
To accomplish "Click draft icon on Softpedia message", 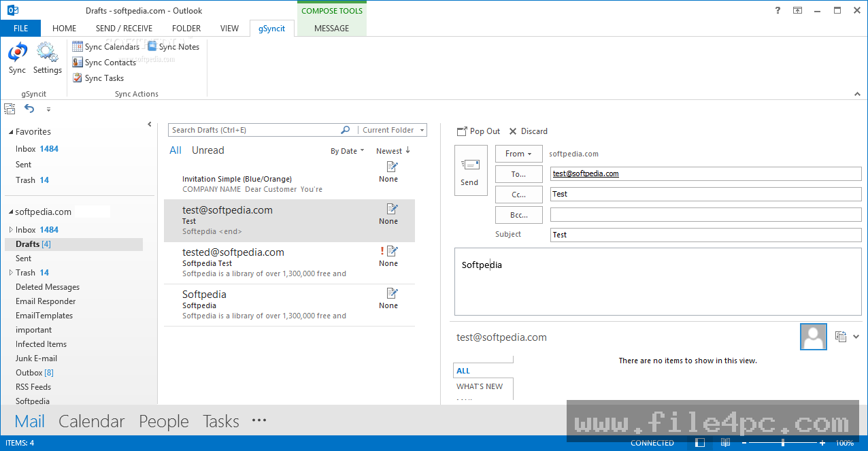I will point(392,293).
